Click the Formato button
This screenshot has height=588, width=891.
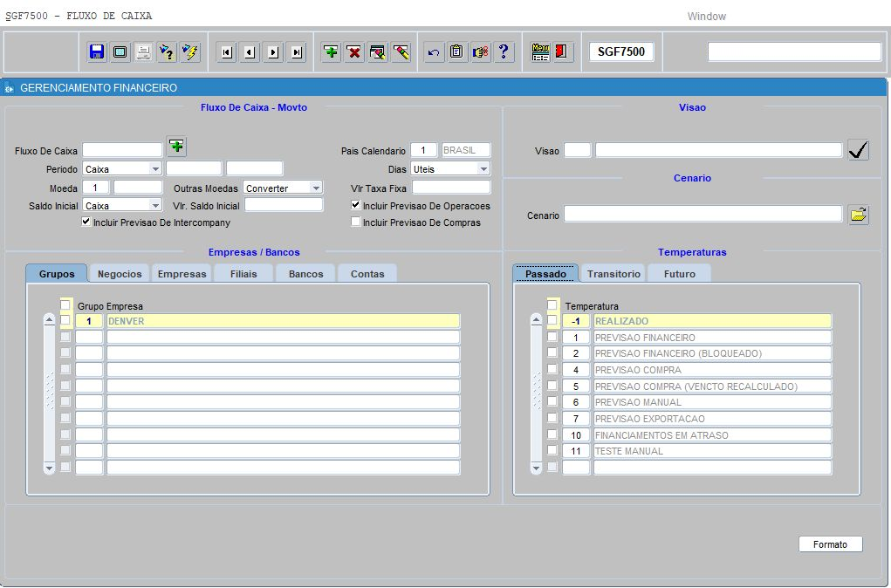pos(830,544)
